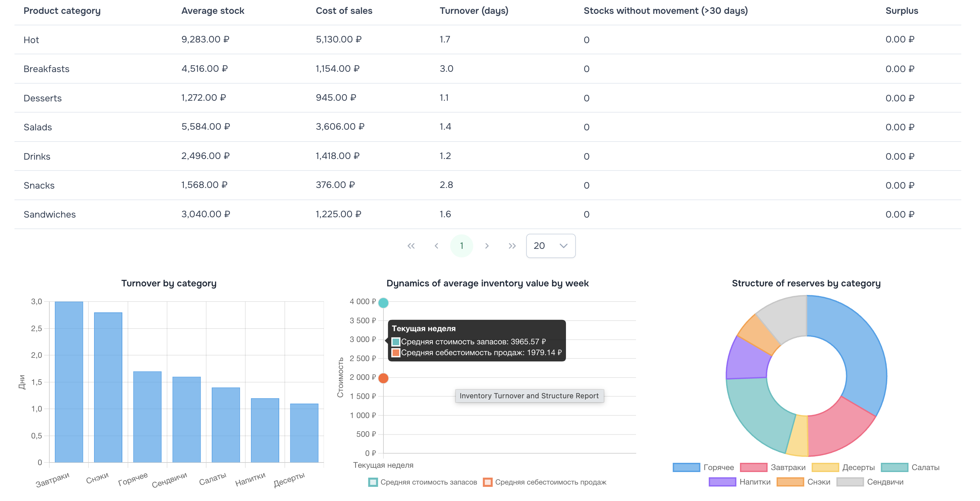Sort the table by Turnover (days) header
This screenshot has width=980, height=501.
pos(474,11)
